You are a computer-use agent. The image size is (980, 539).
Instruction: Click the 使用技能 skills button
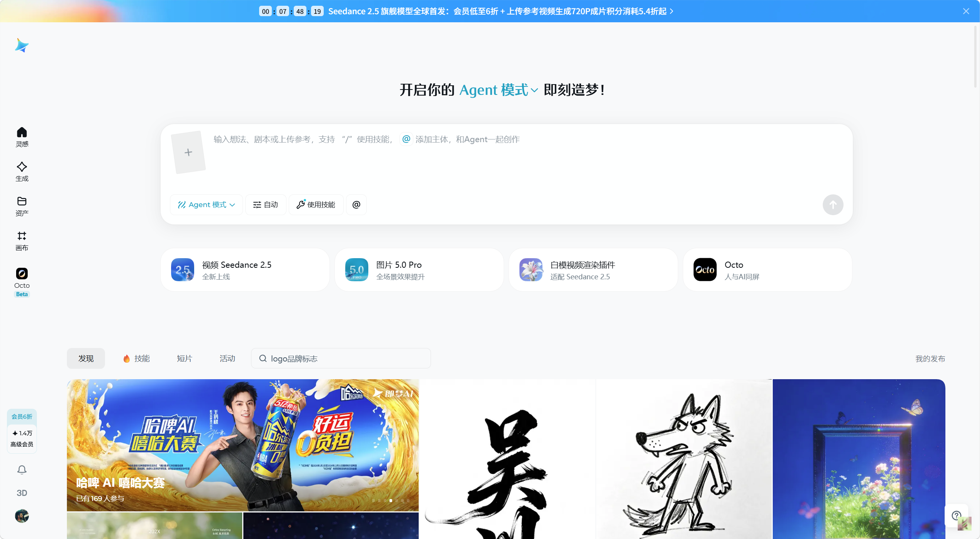pyautogui.click(x=316, y=205)
